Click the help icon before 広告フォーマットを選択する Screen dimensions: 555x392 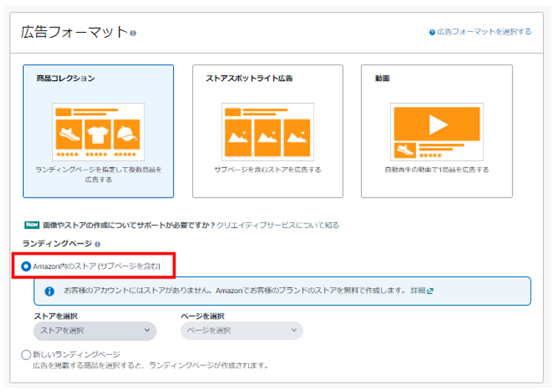(432, 32)
